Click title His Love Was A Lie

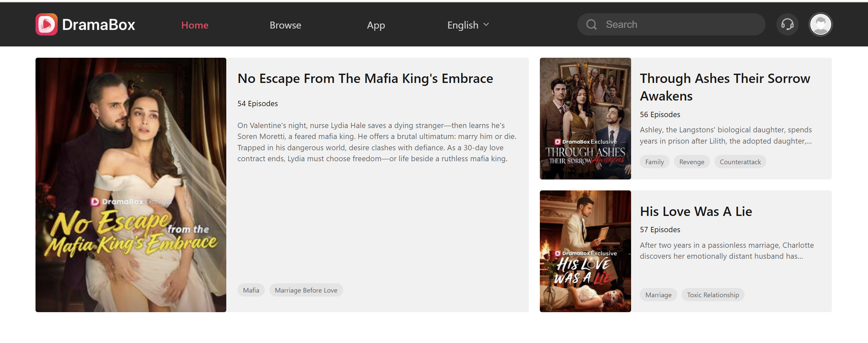point(695,211)
